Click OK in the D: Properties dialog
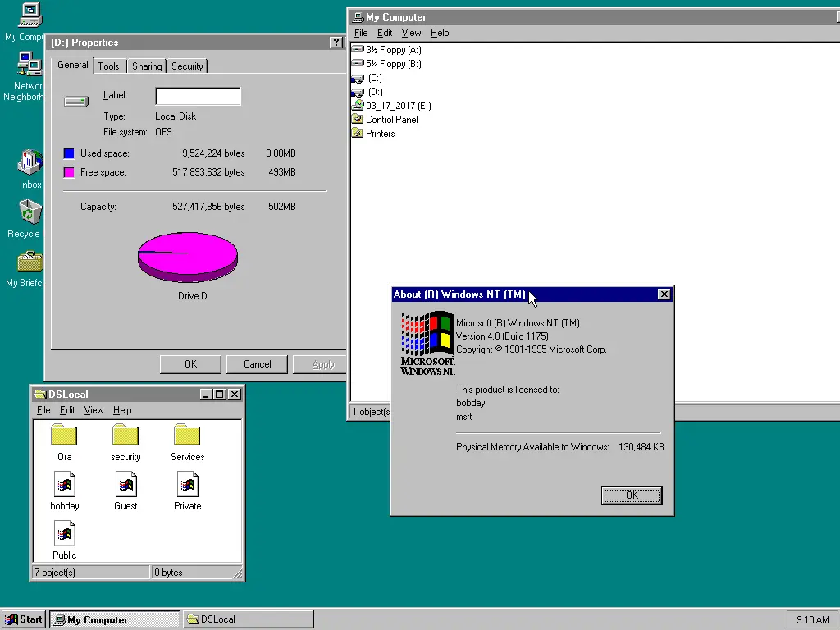840x630 pixels. coord(190,364)
